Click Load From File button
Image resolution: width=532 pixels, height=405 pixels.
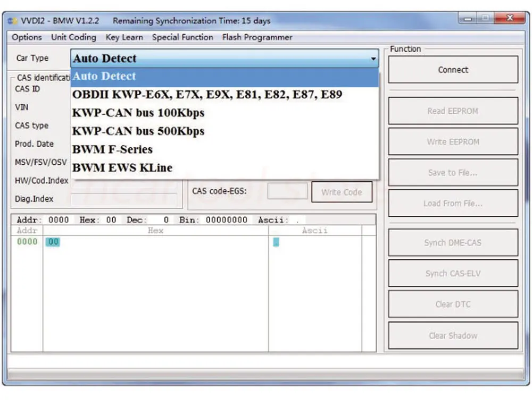[453, 204]
